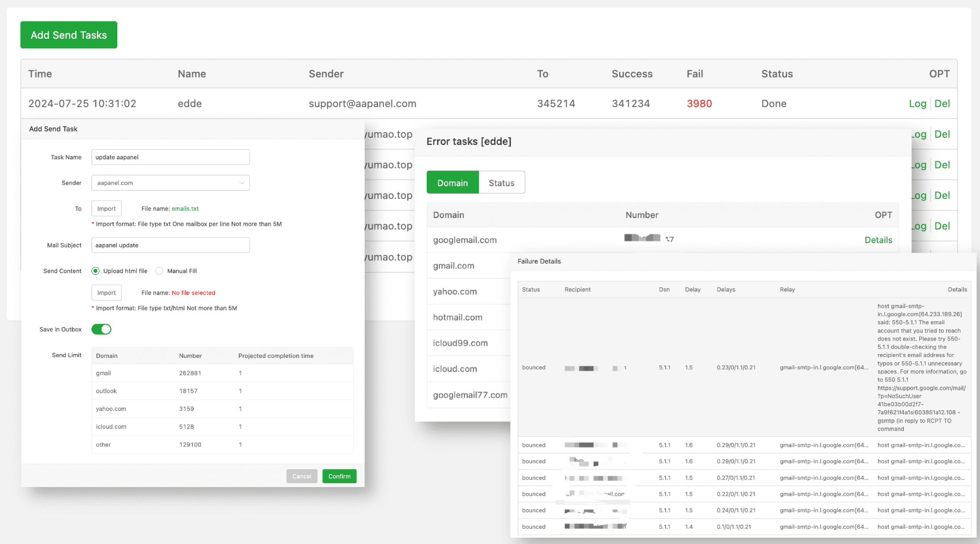
Task: Click Import button for html content file
Action: click(106, 293)
